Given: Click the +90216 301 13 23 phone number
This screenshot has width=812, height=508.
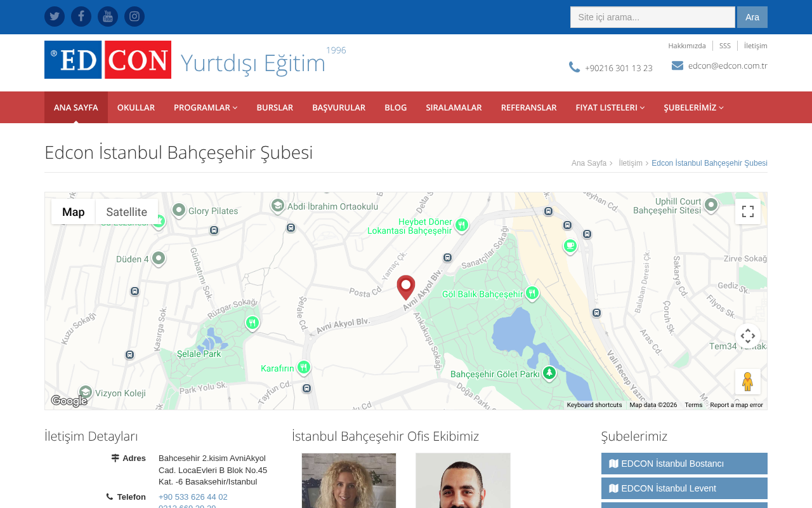Looking at the screenshot, I should (619, 68).
